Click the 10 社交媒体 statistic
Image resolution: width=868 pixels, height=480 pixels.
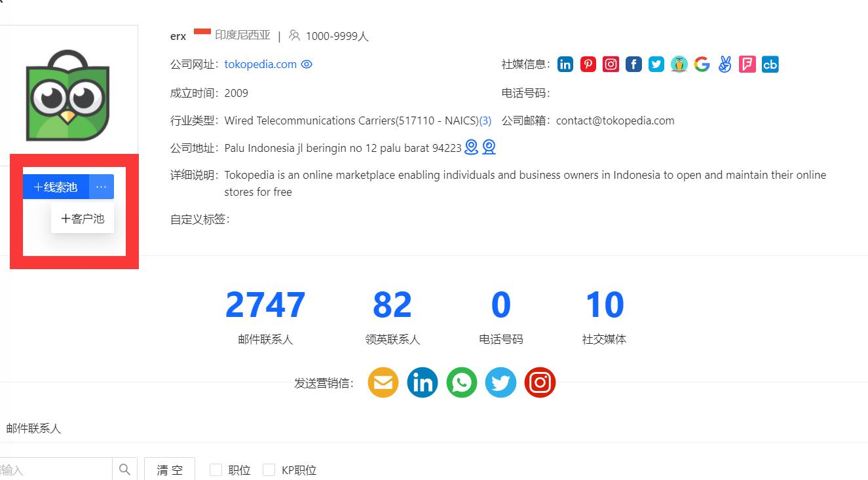[x=604, y=316]
